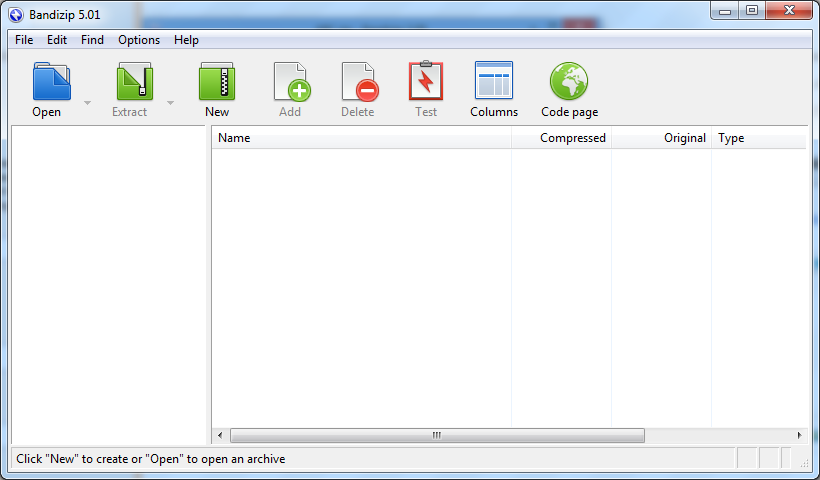This screenshot has height=480, width=820.
Task: Minimize the Bandizip window
Action: click(725, 11)
